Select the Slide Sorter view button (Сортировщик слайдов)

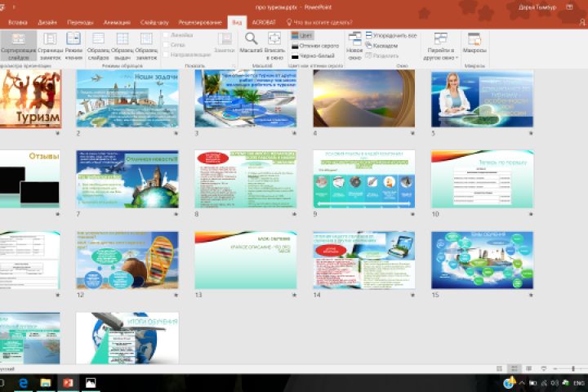tap(18, 46)
